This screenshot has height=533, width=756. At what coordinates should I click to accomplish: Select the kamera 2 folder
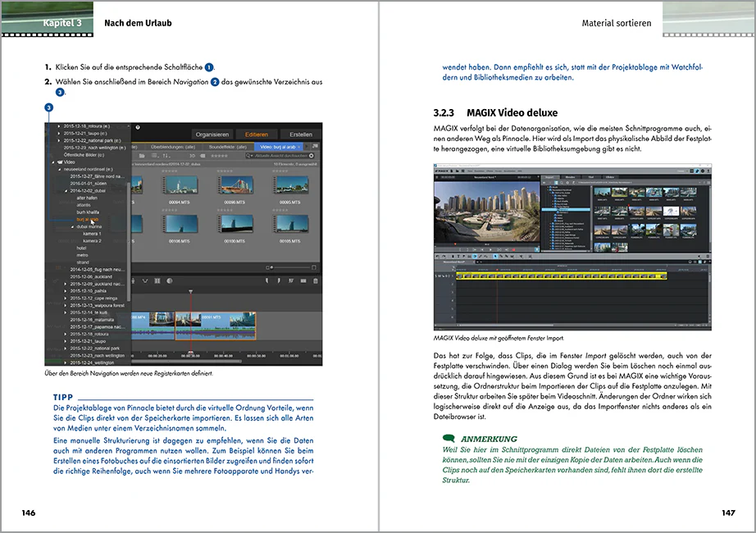(x=92, y=241)
